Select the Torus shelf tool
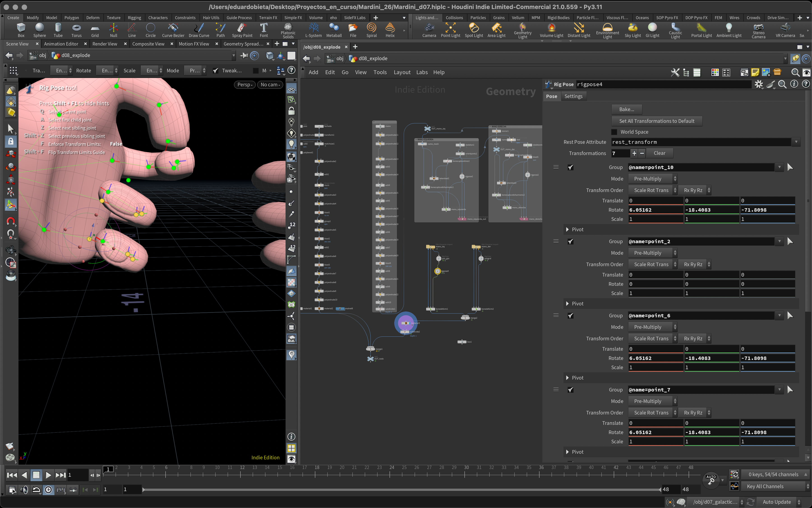812x508 pixels. pos(76,30)
